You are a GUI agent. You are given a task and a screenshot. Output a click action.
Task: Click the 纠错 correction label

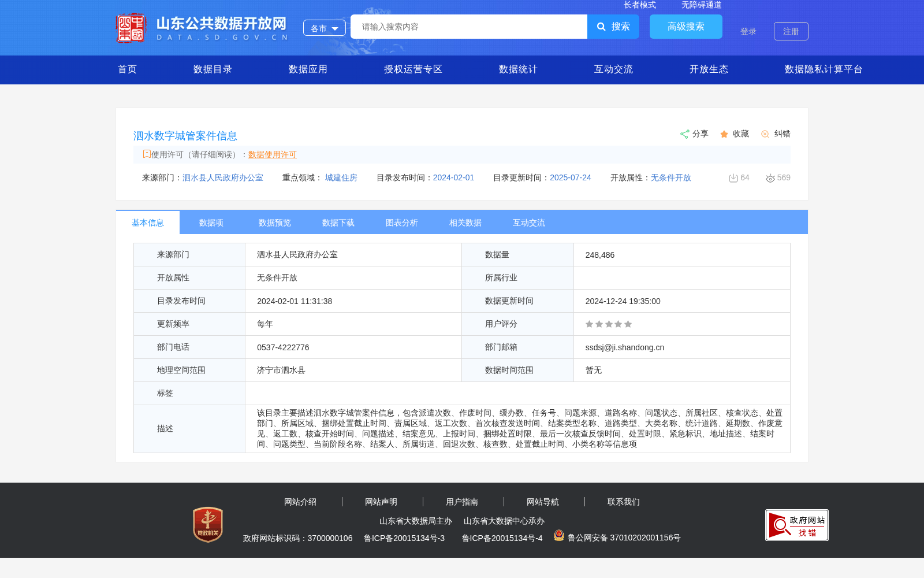coord(783,134)
